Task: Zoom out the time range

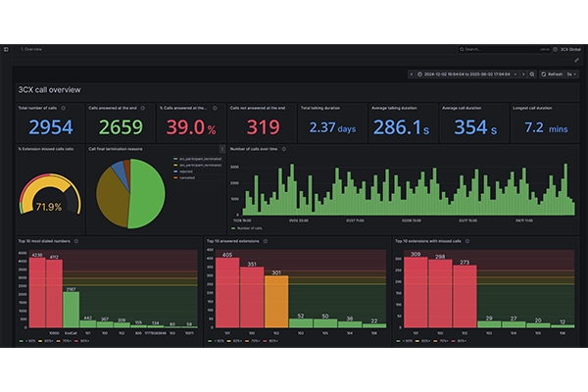Action: (x=532, y=73)
